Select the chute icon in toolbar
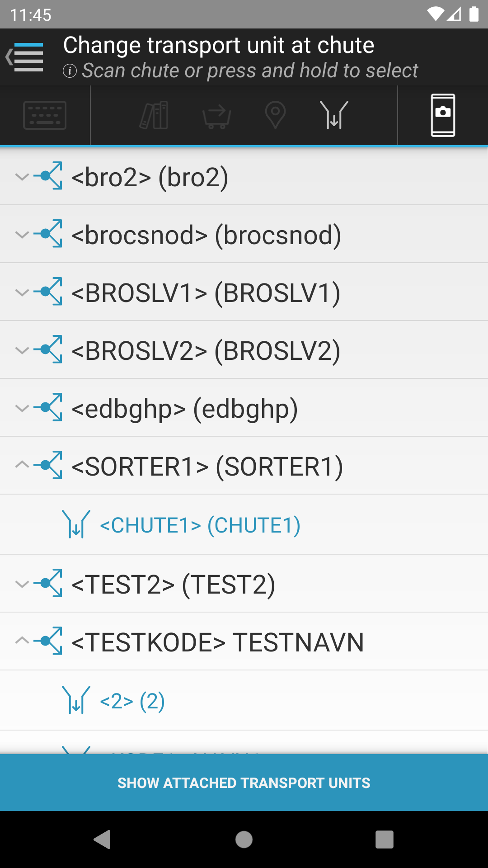The width and height of the screenshot is (488, 868). 334,115
